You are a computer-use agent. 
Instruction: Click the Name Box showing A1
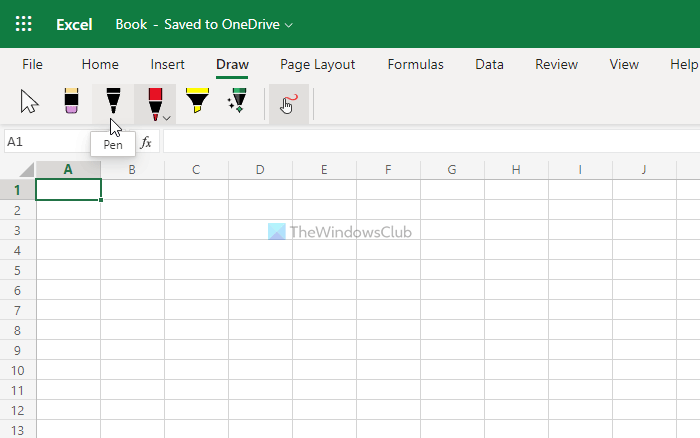click(x=47, y=142)
